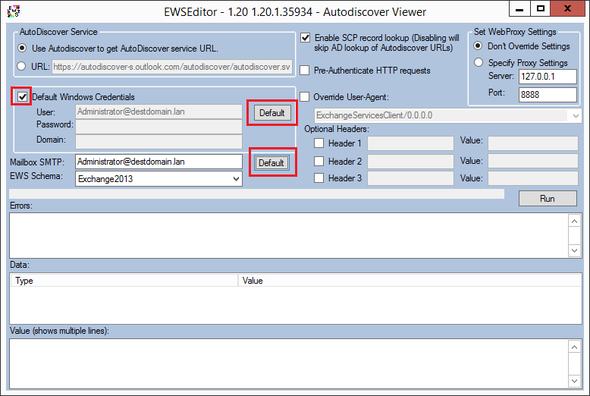Click the Header 3 Value field
This screenshot has width=590, height=396.
click(x=533, y=178)
